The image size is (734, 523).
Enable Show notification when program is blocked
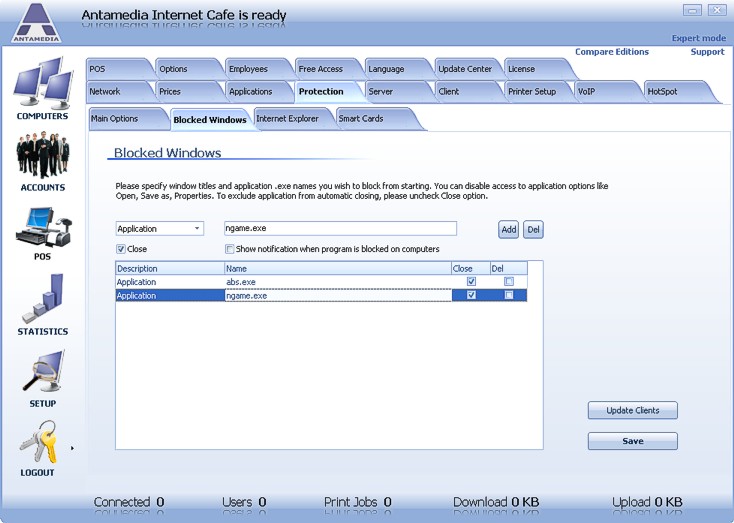pos(229,249)
